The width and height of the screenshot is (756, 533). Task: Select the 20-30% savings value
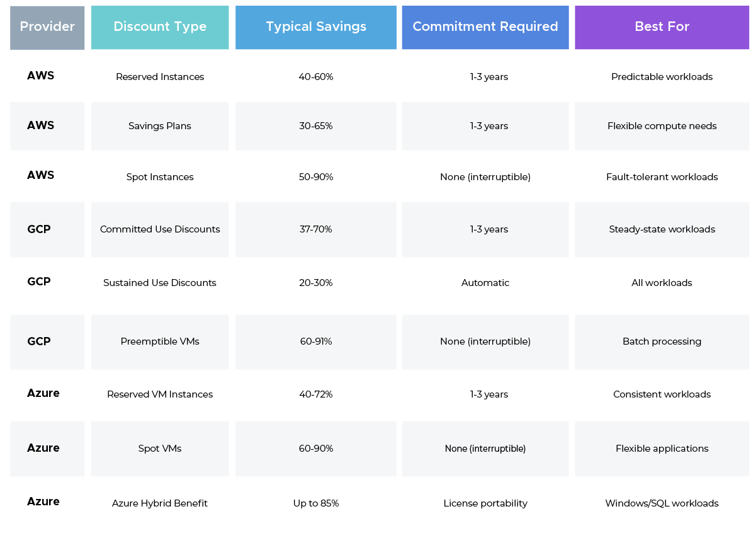pyautogui.click(x=315, y=282)
